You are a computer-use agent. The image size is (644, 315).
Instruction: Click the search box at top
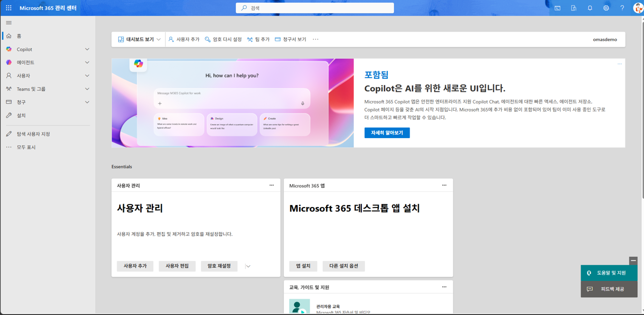coord(315,8)
